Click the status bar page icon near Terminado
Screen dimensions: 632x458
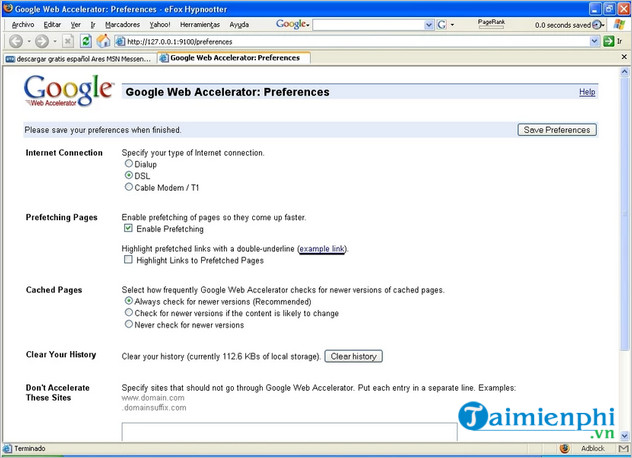pos(7,449)
